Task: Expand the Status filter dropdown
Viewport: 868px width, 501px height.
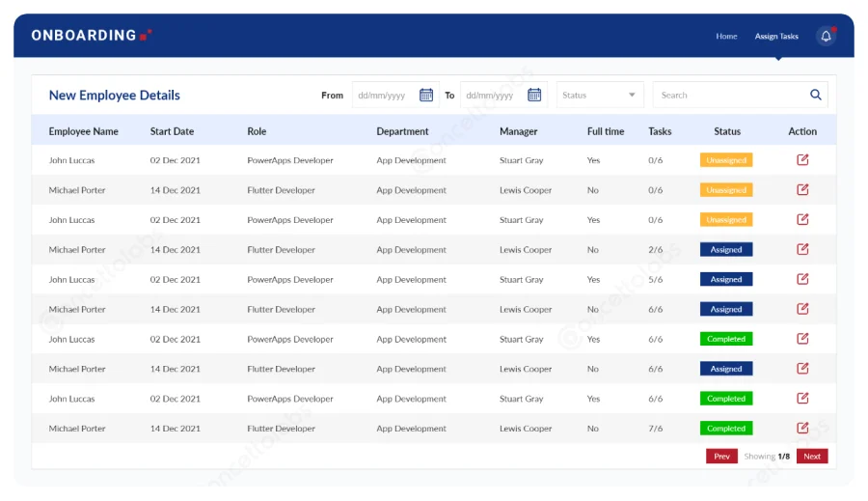Action: (600, 95)
